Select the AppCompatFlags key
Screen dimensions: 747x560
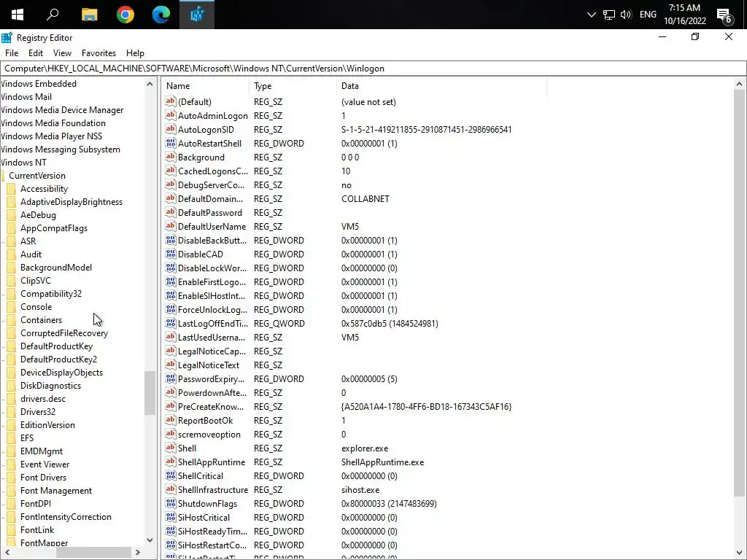54,227
